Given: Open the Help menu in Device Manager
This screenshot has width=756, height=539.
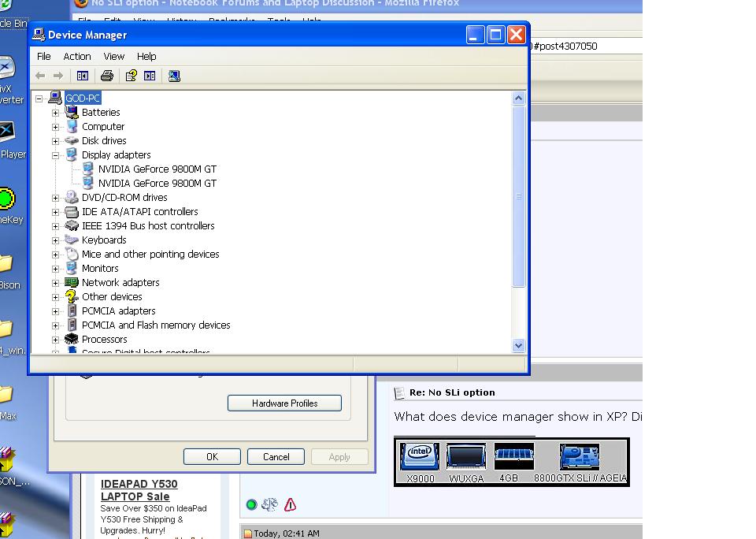Looking at the screenshot, I should [x=146, y=57].
